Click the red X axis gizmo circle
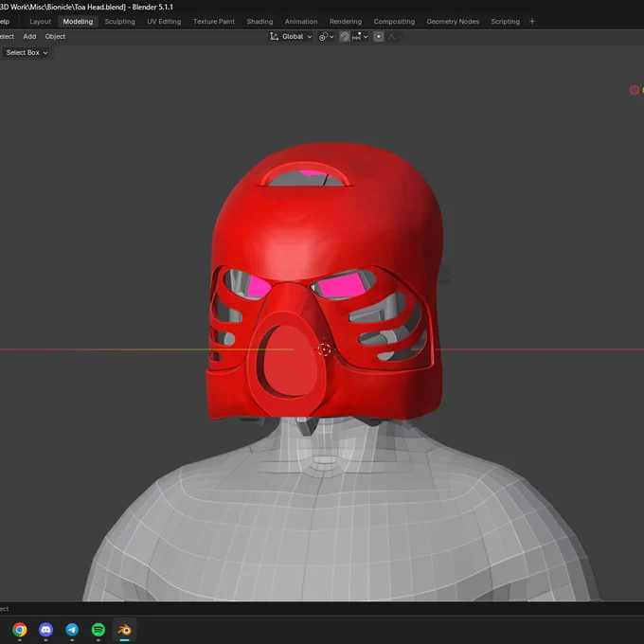 click(635, 90)
